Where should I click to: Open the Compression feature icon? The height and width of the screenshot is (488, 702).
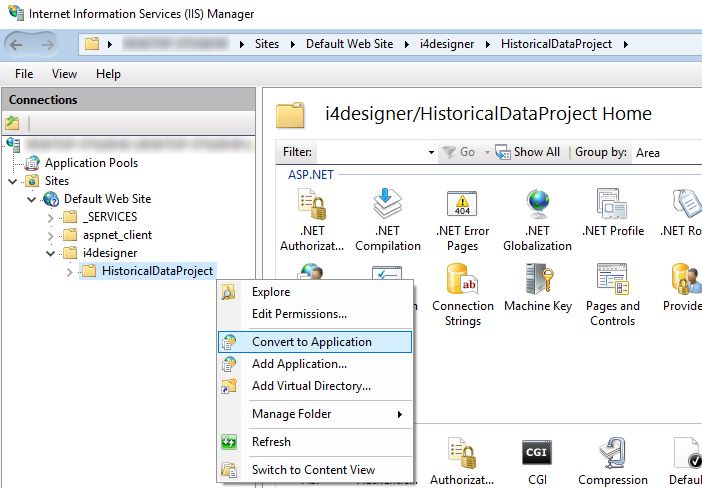pos(612,452)
